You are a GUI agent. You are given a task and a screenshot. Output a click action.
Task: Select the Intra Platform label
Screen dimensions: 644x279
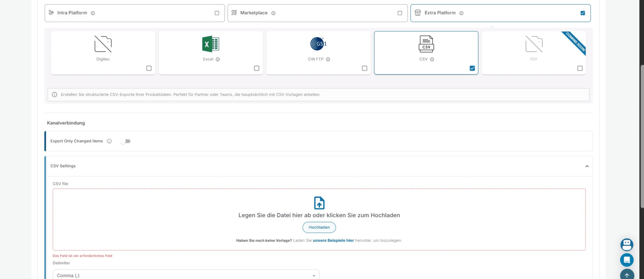[x=72, y=13]
